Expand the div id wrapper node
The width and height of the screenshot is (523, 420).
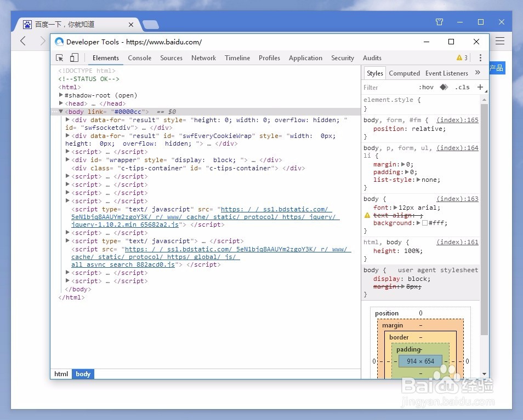pyautogui.click(x=68, y=160)
